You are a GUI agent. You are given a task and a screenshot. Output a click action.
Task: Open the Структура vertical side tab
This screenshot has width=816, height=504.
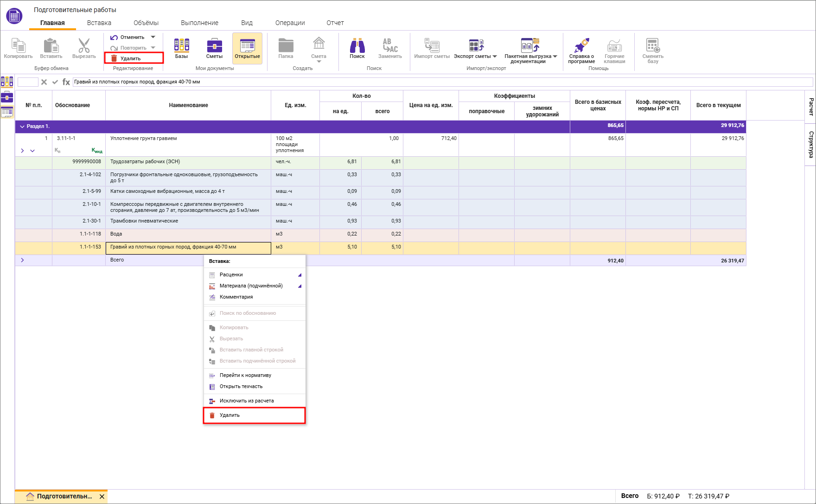(810, 145)
